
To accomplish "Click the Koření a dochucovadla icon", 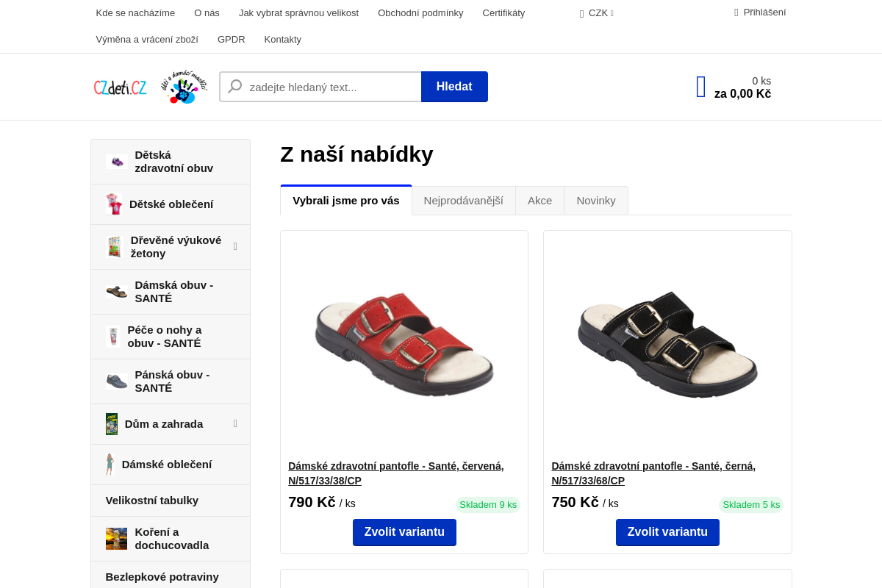I will coord(116,538).
